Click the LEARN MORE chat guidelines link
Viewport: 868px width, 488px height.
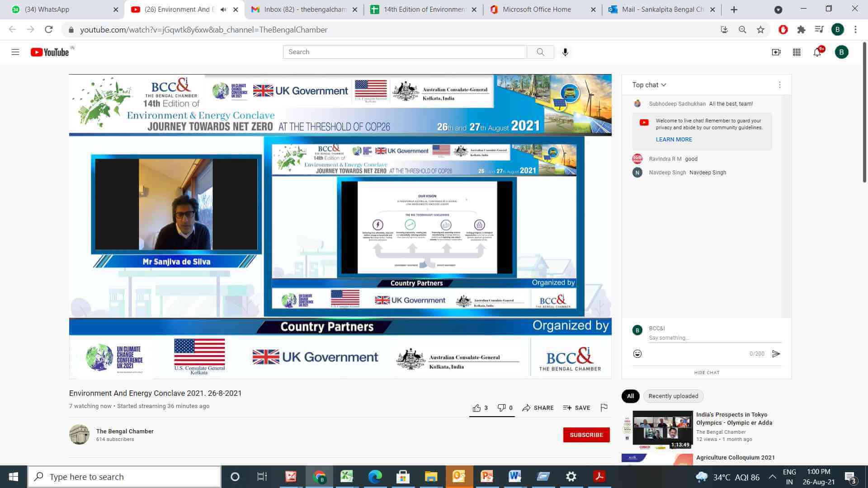click(x=674, y=140)
